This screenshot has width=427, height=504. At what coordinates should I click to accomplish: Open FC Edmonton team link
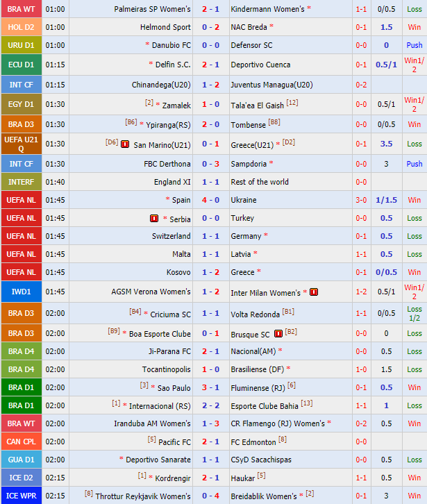pyautogui.click(x=253, y=442)
